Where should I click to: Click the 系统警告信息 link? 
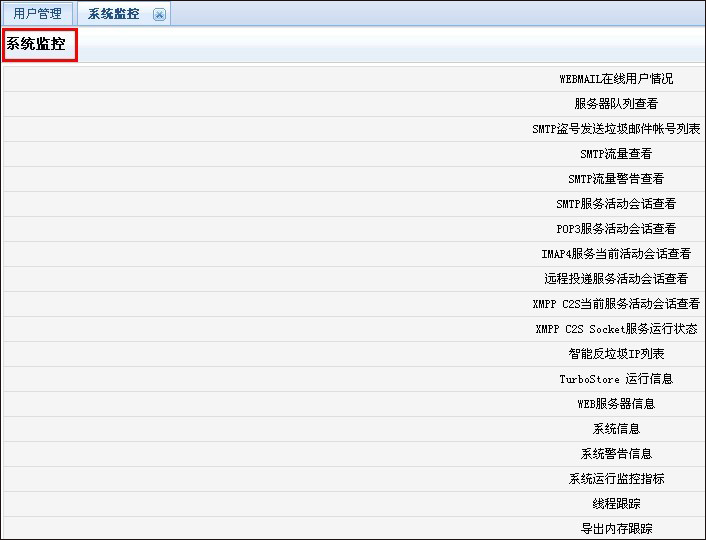tap(616, 454)
